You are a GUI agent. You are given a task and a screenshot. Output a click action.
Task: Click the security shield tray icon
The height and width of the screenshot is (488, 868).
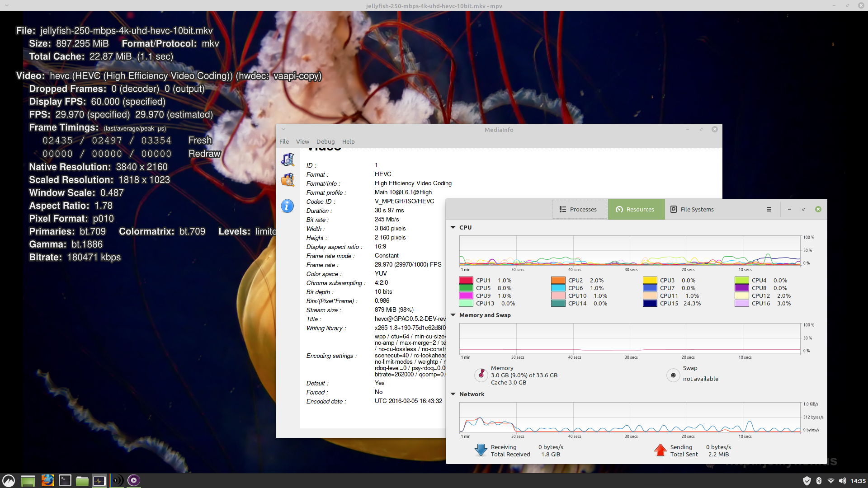807,481
